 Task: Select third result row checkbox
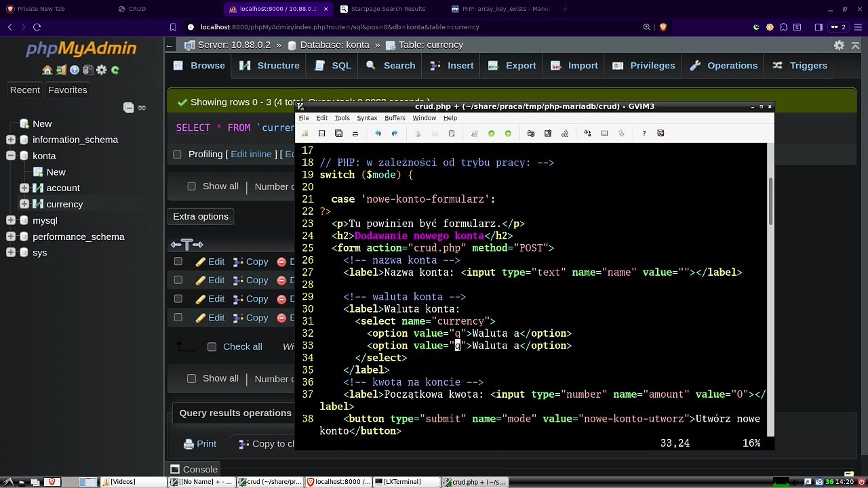click(x=178, y=299)
